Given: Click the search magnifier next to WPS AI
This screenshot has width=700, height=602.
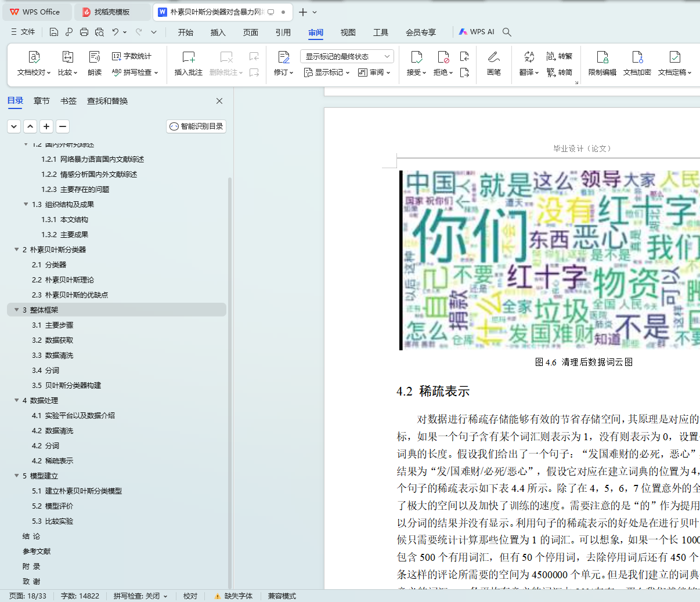Looking at the screenshot, I should click(507, 32).
